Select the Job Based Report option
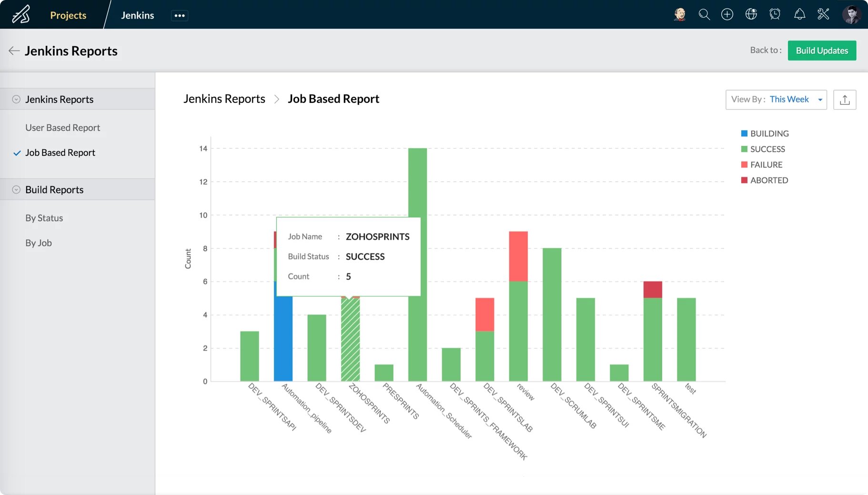The width and height of the screenshot is (868, 495). (60, 153)
